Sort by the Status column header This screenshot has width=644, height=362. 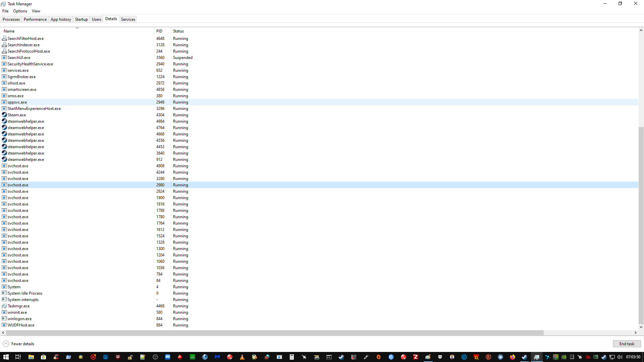pyautogui.click(x=178, y=31)
